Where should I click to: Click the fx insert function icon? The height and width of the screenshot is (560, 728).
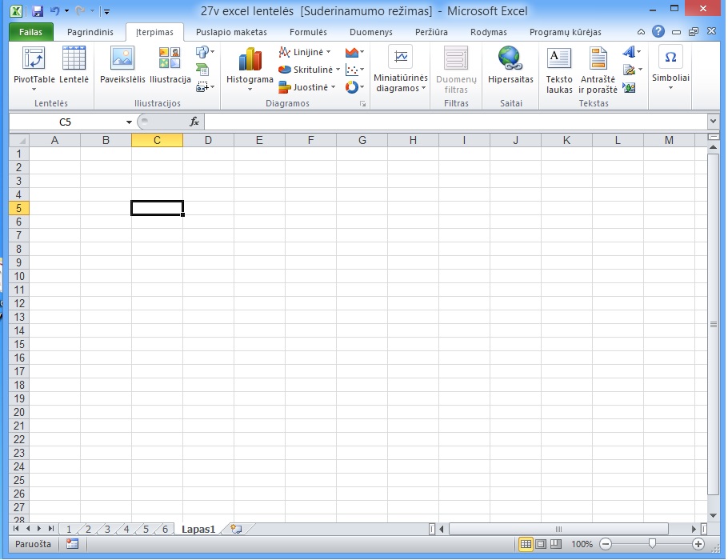[194, 122]
